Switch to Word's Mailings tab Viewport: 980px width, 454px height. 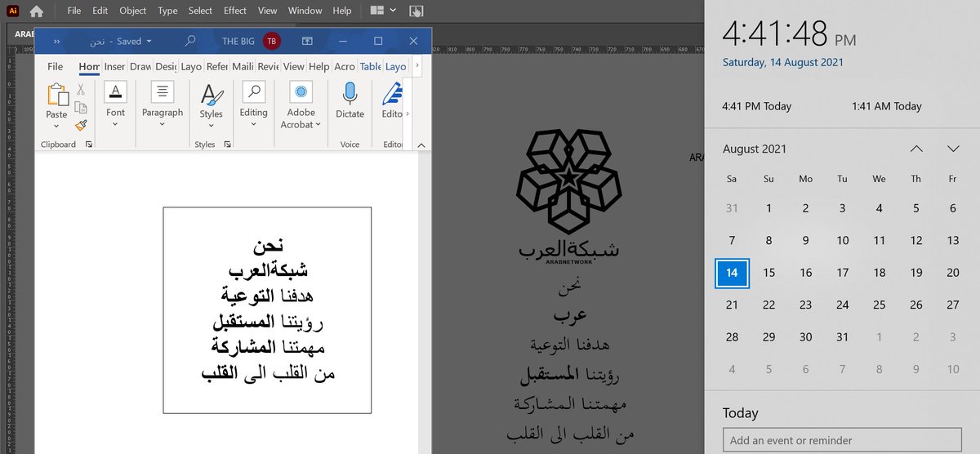coord(243,67)
